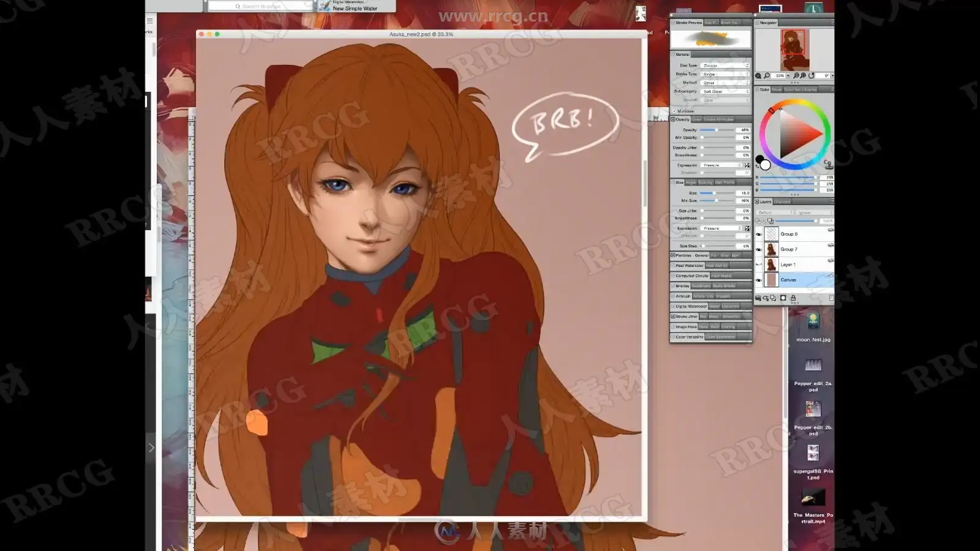Click the dynamic plugins icon in Layers footer
Viewport: 980px width, 551px height.
point(766,298)
